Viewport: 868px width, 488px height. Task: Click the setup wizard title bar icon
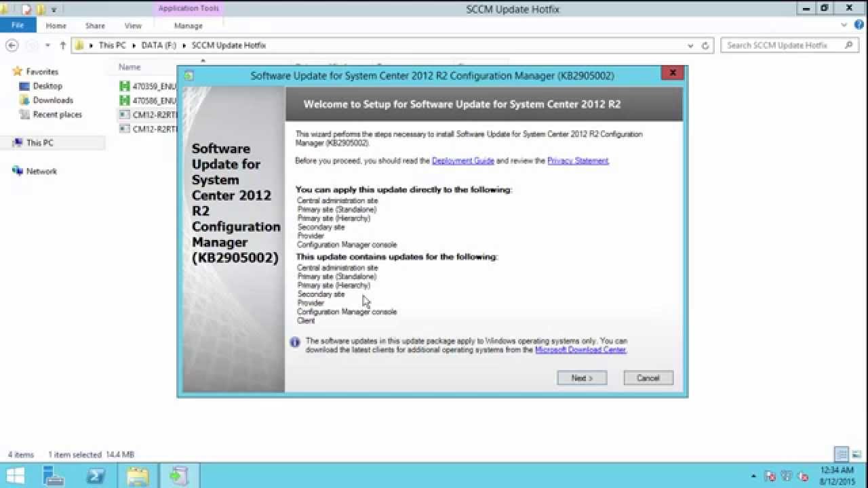click(189, 75)
